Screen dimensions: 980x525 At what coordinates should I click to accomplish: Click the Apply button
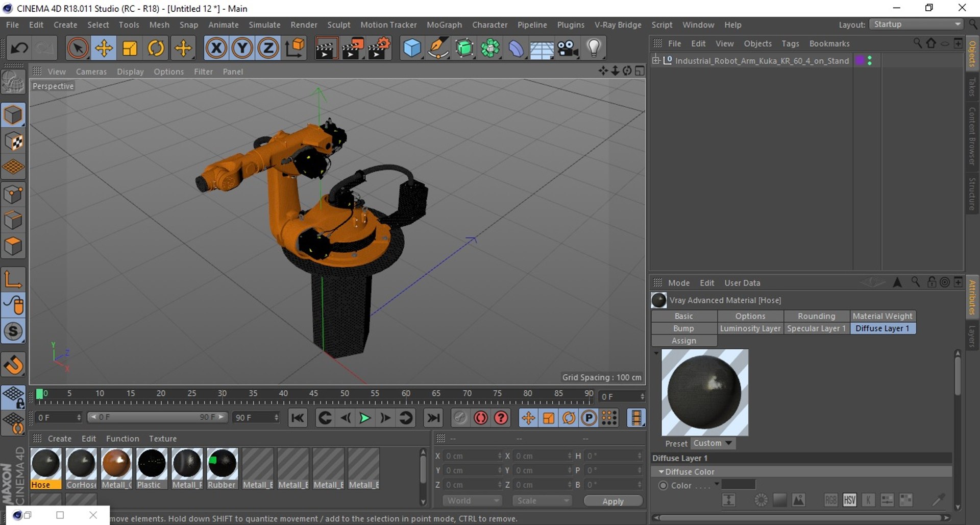[x=613, y=501]
